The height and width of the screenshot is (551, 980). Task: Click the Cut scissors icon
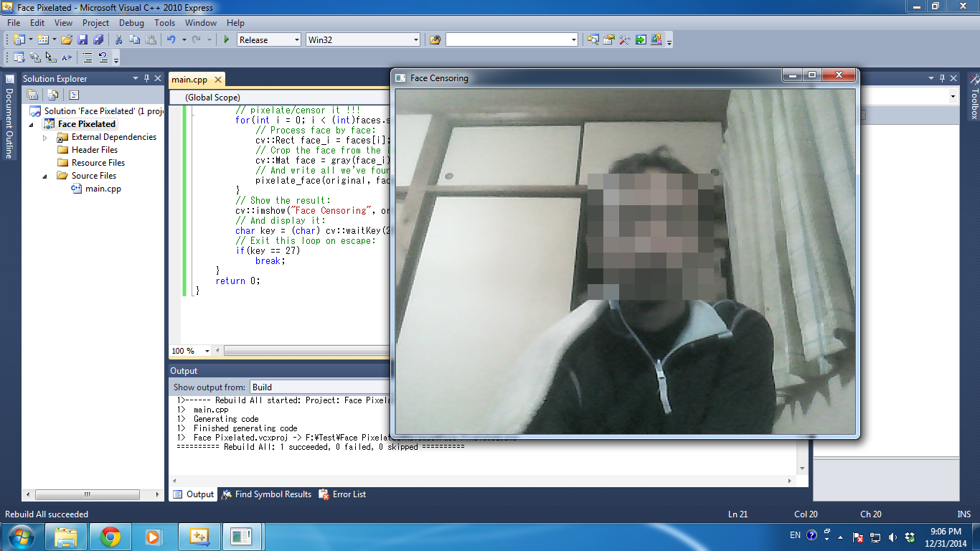pos(119,40)
